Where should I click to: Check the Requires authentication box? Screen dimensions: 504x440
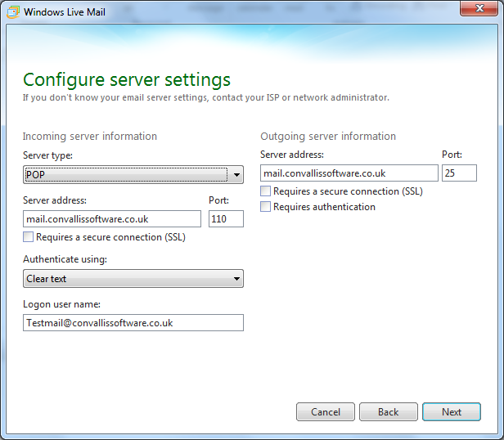(x=265, y=207)
